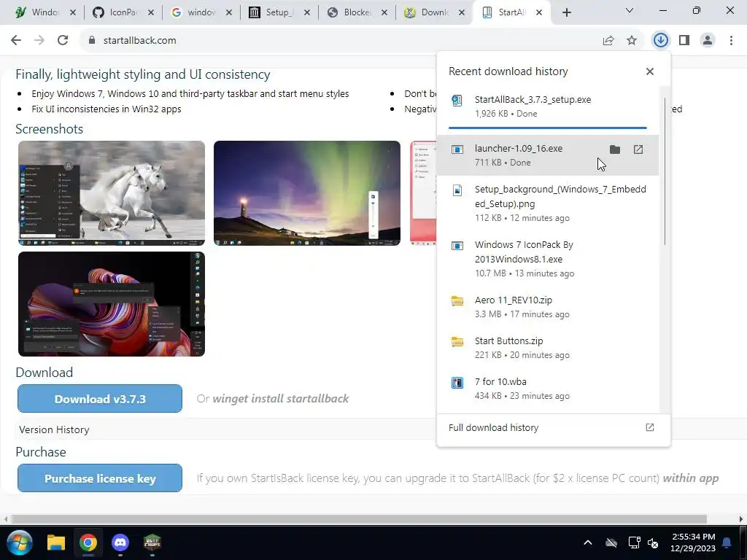This screenshot has height=560, width=747.
Task: Click the Purchase license key button
Action: coord(100,478)
